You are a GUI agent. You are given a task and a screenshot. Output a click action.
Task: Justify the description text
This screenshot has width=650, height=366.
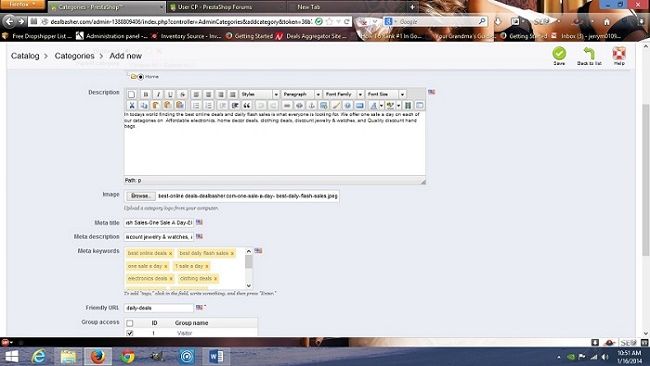click(233, 95)
